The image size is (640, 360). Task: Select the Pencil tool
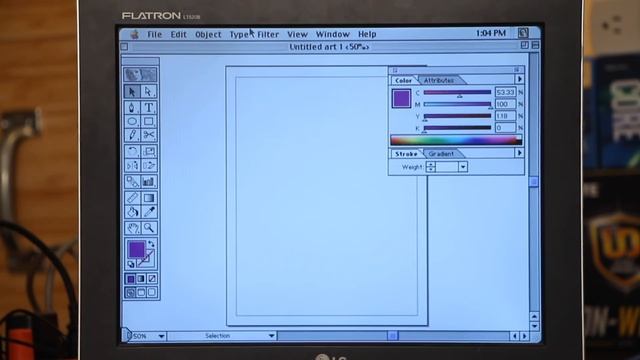coord(132,135)
